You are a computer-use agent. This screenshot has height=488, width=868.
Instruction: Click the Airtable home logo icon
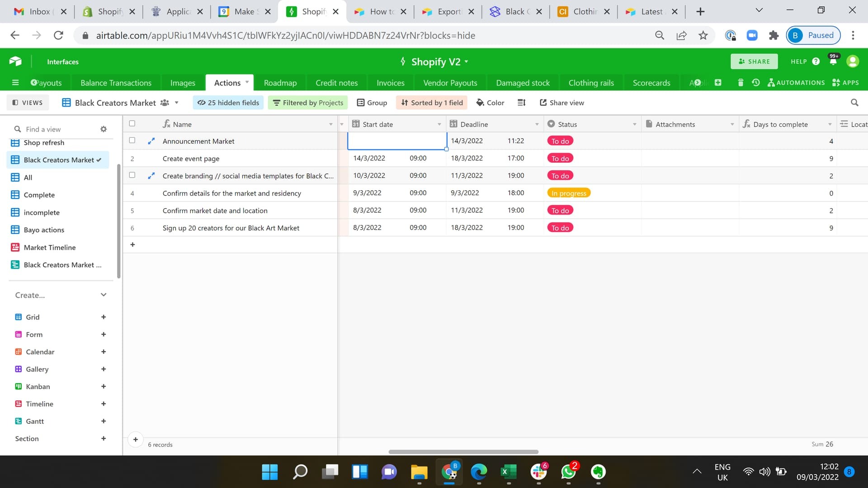(x=15, y=61)
